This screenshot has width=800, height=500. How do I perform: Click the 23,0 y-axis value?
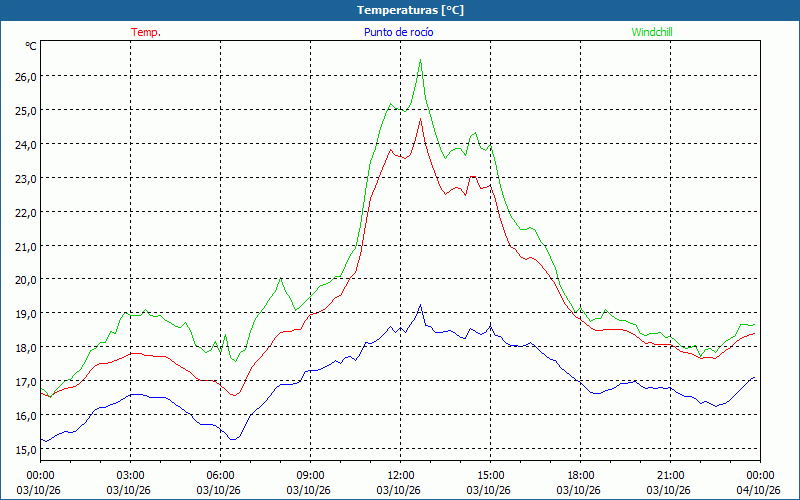26,179
